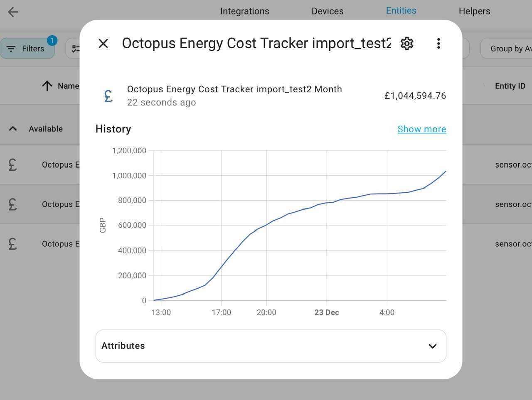The image size is (532, 400).
Task: Click the history chart line near 20:00
Action: click(x=266, y=225)
